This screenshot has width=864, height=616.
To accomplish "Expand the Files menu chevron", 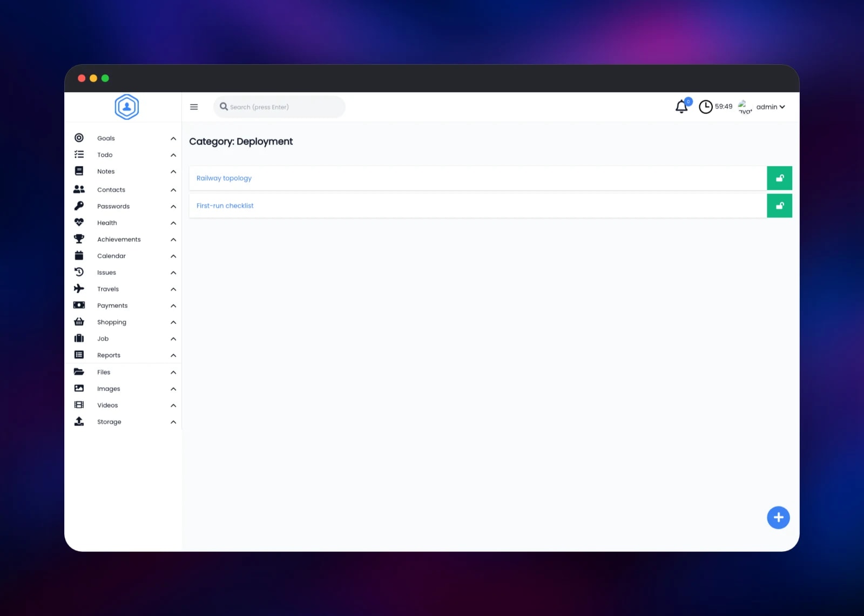I will (173, 373).
